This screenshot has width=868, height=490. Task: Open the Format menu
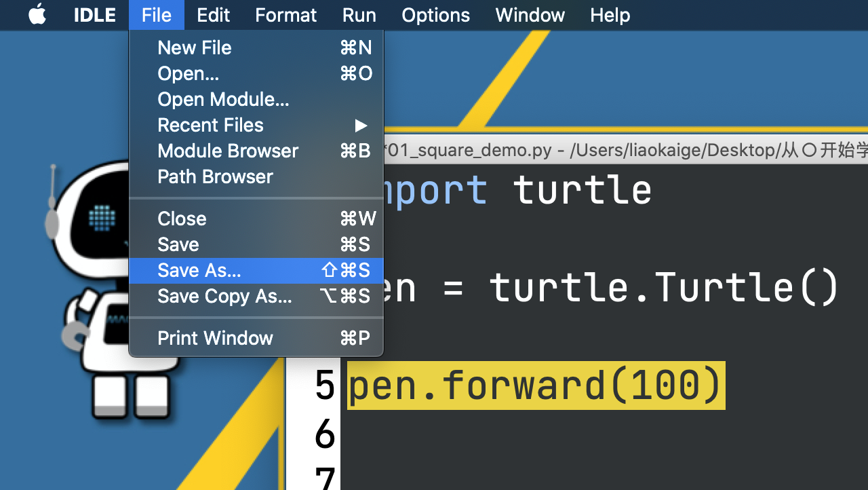coord(285,15)
